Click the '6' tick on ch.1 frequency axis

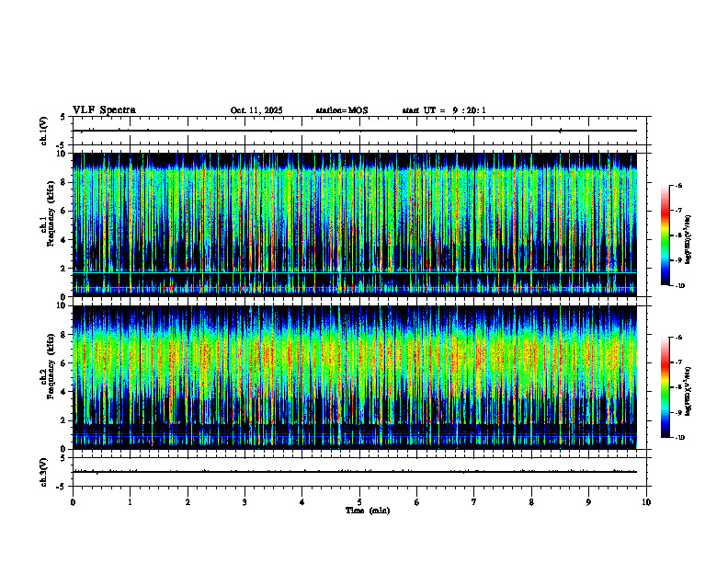coord(64,211)
